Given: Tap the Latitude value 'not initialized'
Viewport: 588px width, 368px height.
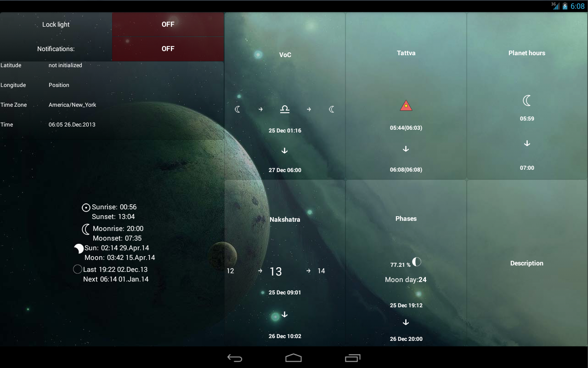Looking at the screenshot, I should [65, 65].
